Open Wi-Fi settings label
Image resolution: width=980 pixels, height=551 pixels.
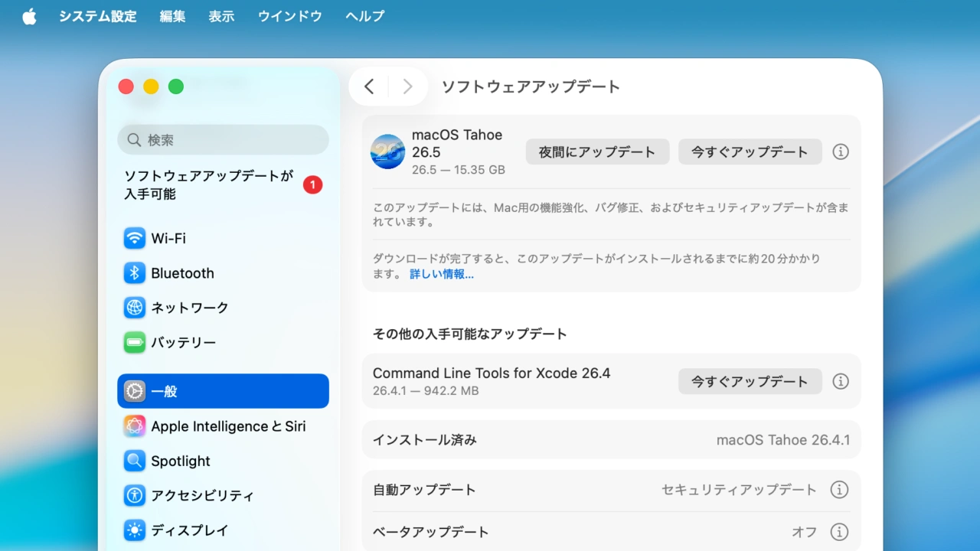pos(168,238)
